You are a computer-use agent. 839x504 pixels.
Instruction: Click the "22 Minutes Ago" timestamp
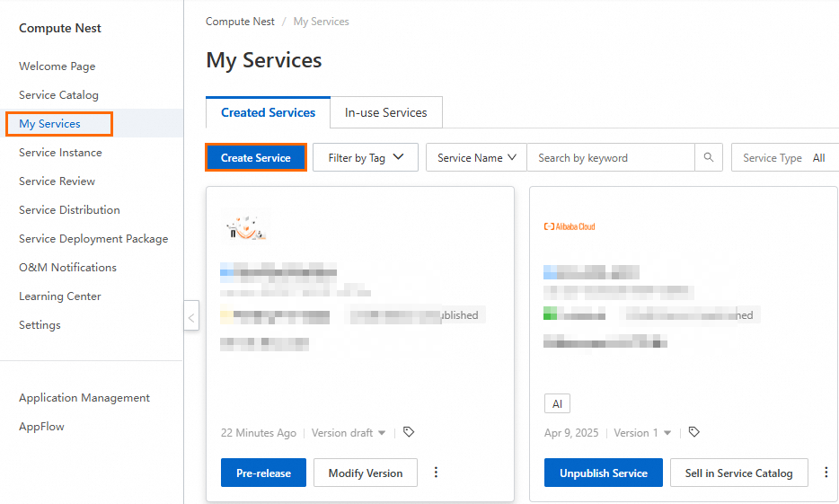coord(259,433)
